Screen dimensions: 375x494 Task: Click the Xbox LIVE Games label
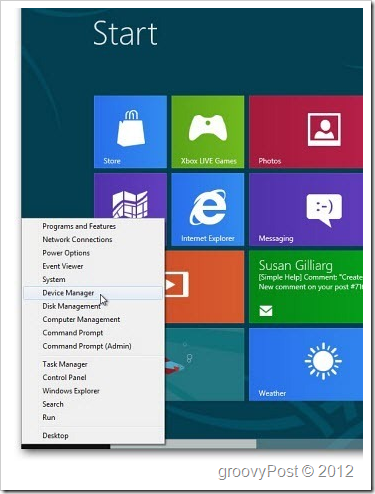(209, 161)
